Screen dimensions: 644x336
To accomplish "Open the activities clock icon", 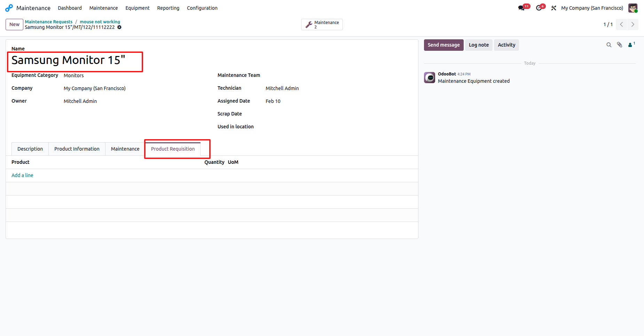I will pos(539,8).
